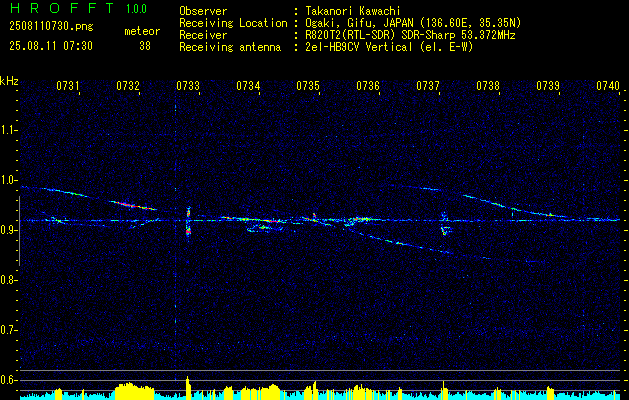Viewport: 629px width, 400px height.
Task: Click the filename 2508110730.png
Action: point(51,27)
